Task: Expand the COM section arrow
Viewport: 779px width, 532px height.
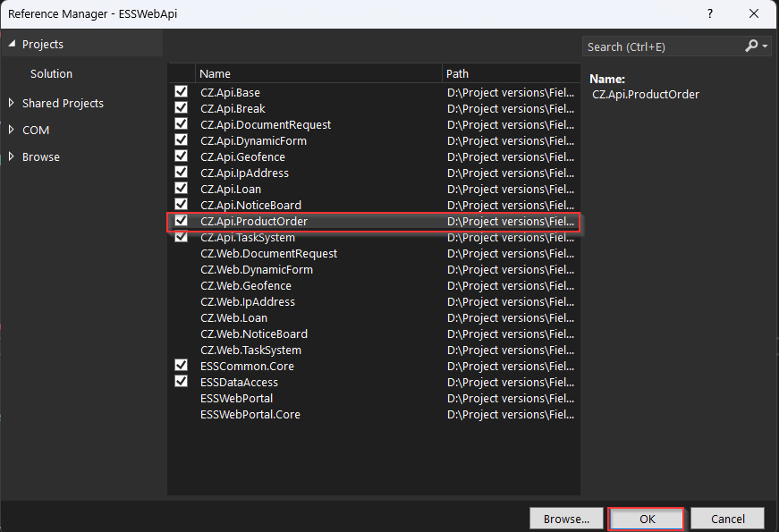Action: pyautogui.click(x=12, y=130)
